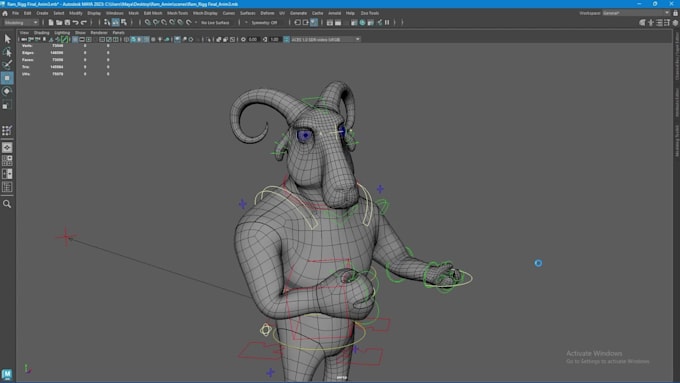680x383 pixels.
Task: Toggle Snap to curves magnet icon
Action: pyautogui.click(x=156, y=23)
